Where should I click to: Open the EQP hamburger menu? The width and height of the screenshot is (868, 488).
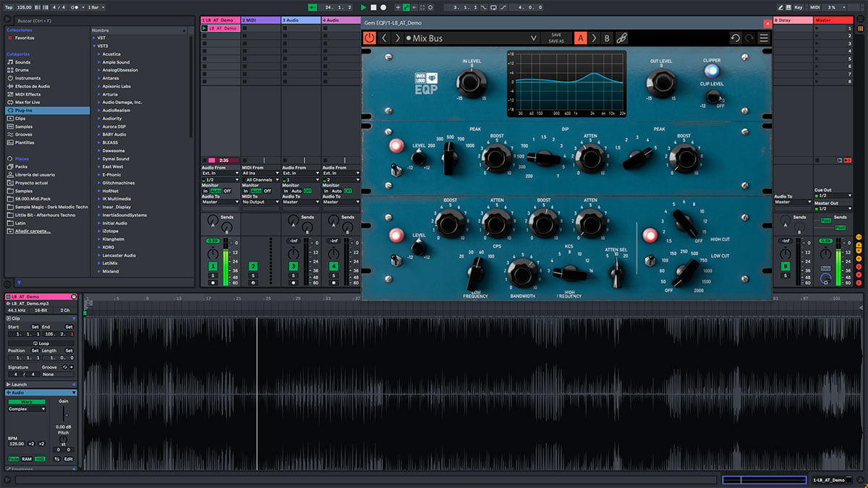coord(764,38)
